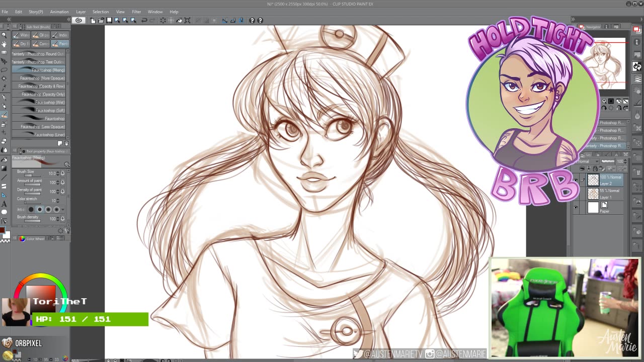Open the Amount of paint dynamics button
The width and height of the screenshot is (644, 362).
[63, 183]
